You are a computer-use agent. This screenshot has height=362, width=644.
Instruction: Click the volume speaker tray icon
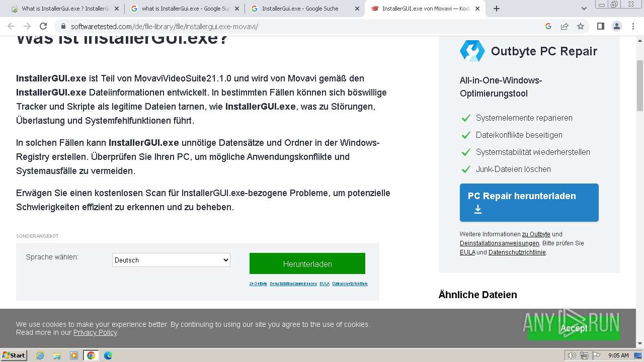[x=572, y=355]
